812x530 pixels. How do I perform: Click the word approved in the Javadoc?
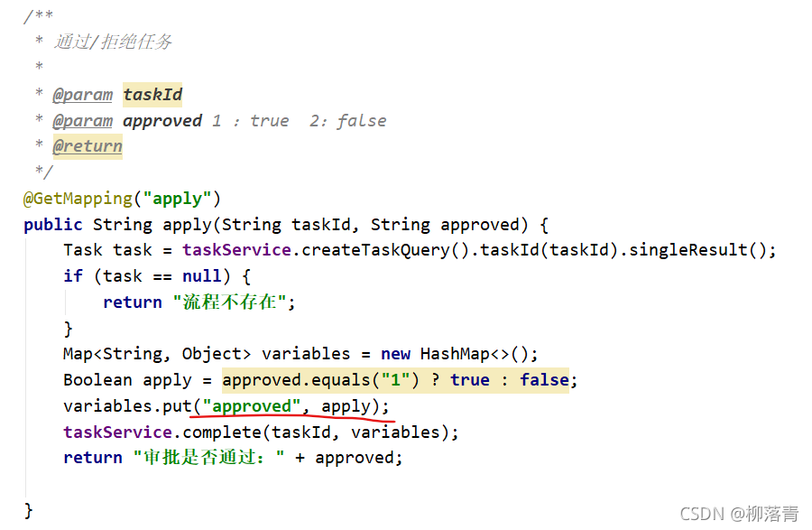(162, 121)
